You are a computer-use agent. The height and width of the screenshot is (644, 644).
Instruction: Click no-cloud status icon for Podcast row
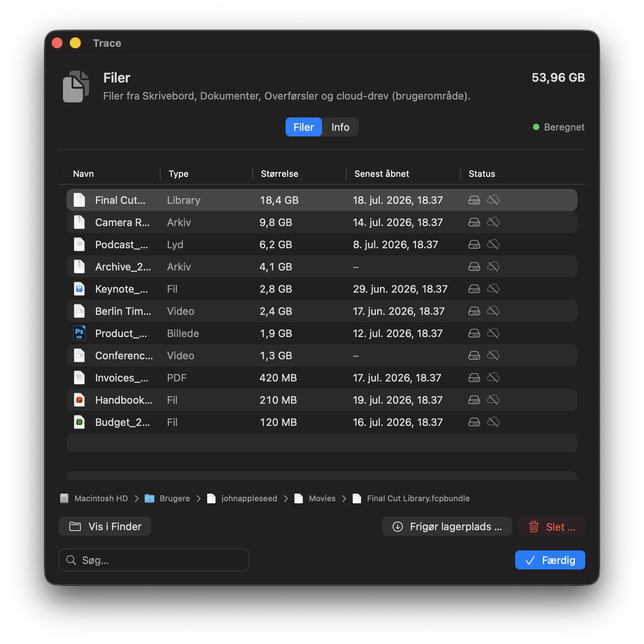(493, 244)
